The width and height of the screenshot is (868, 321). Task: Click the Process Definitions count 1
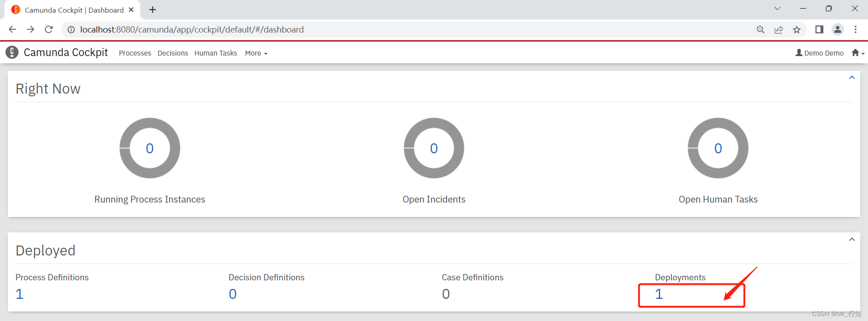19,294
